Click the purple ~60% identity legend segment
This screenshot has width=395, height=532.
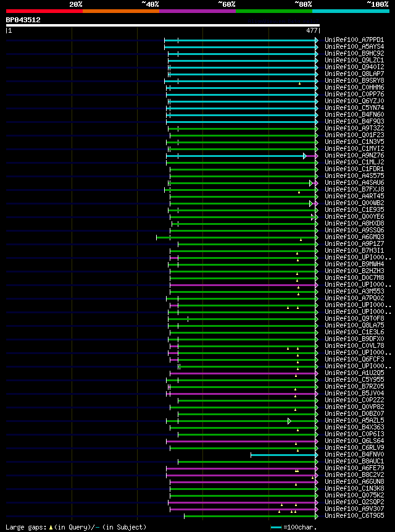[197, 11]
